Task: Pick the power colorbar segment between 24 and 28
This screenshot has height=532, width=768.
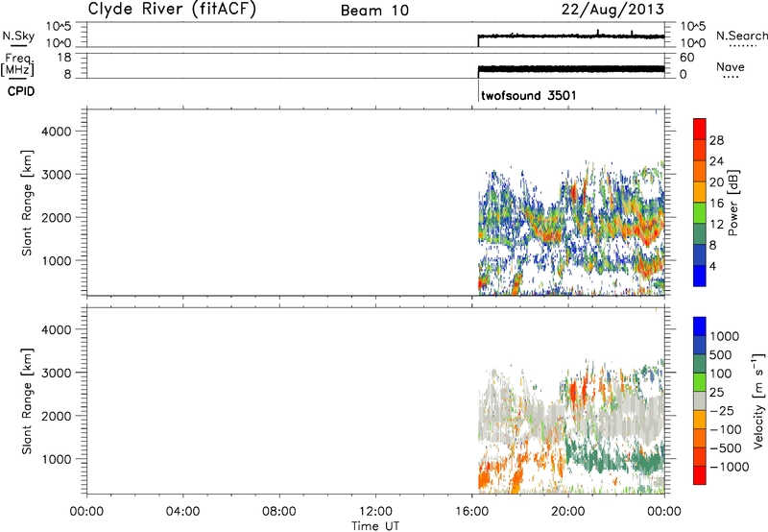Action: click(x=700, y=151)
